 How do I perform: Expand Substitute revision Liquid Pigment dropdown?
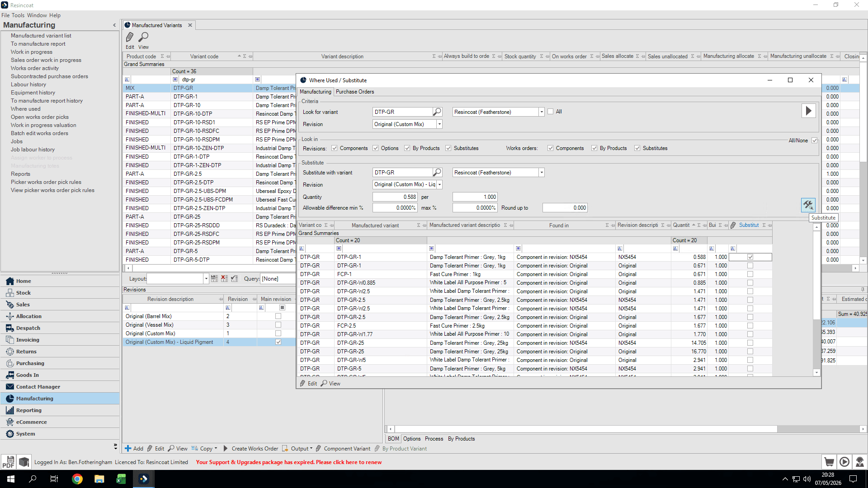point(439,184)
